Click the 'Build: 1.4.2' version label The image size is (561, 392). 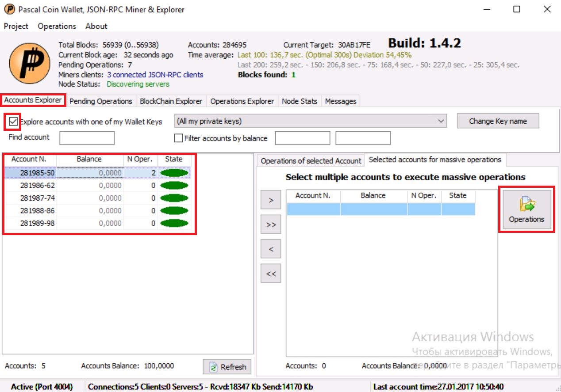[425, 44]
